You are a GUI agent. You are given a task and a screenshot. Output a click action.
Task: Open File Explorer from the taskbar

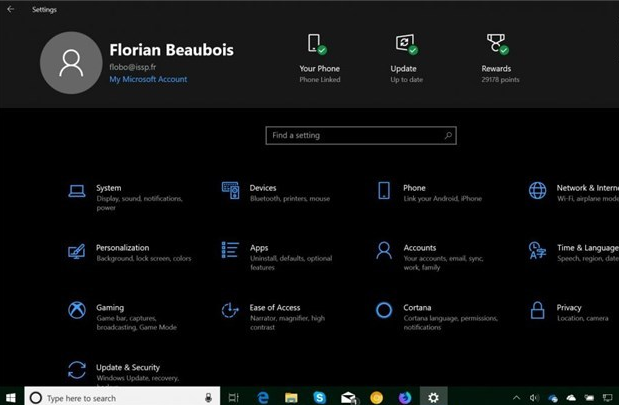tap(291, 398)
